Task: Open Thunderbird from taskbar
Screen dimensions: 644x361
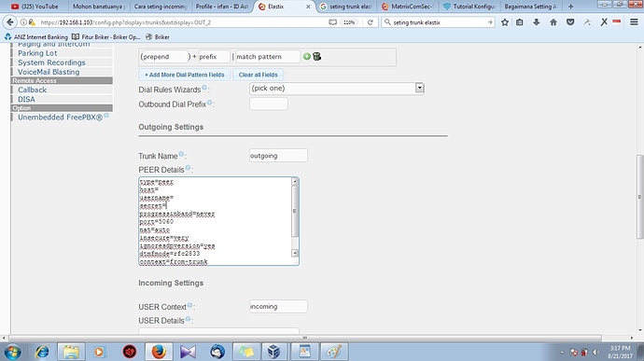Action: point(217,352)
